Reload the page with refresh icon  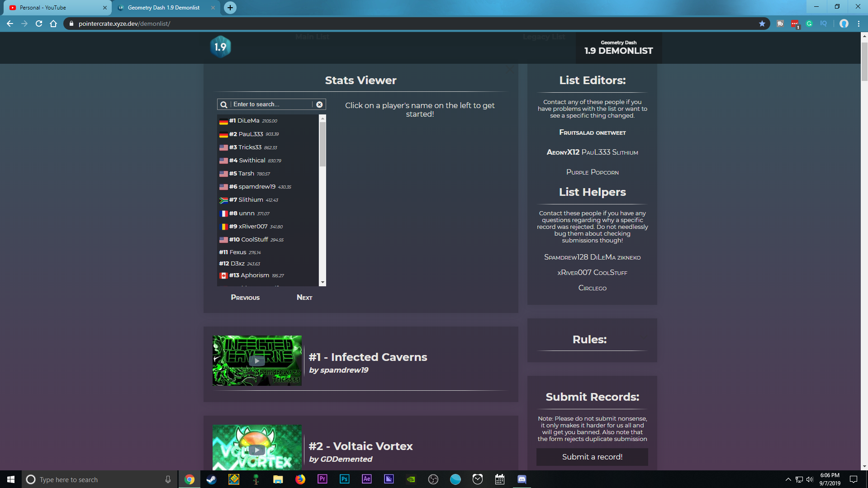[39, 24]
